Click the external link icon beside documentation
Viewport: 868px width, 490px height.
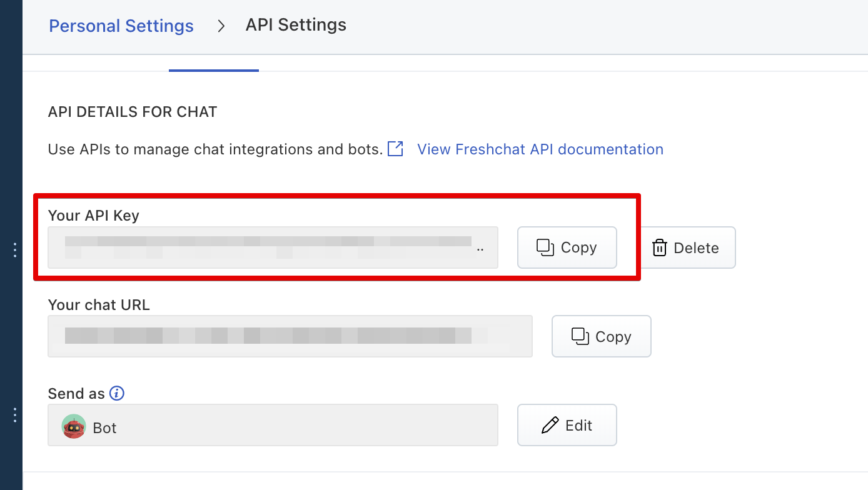[395, 149]
